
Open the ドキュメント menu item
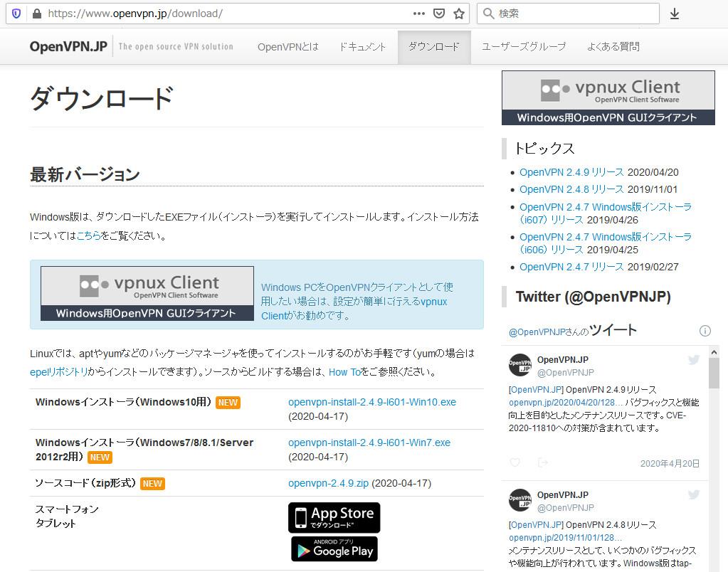[x=363, y=47]
